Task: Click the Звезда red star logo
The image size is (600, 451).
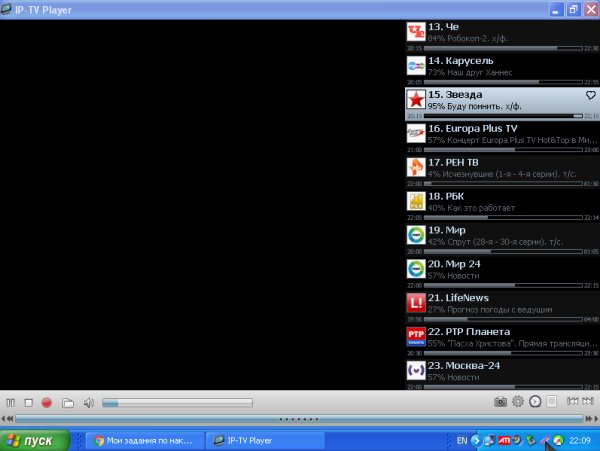Action: [x=416, y=99]
